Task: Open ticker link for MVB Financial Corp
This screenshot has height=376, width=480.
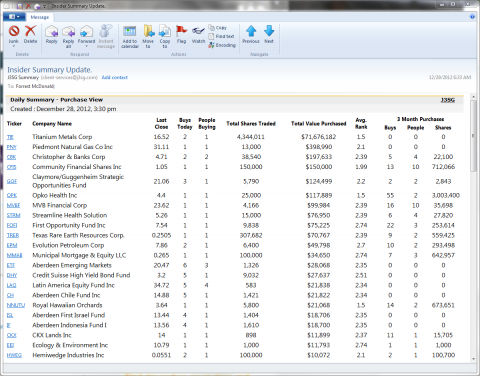Action: [x=13, y=205]
